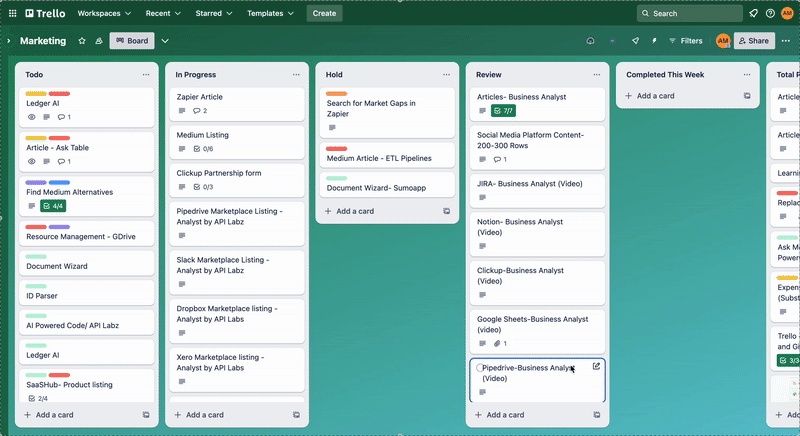Open Slack Marketplace Listing card
Image resolution: width=800 pixels, height=436 pixels.
pos(237,272)
